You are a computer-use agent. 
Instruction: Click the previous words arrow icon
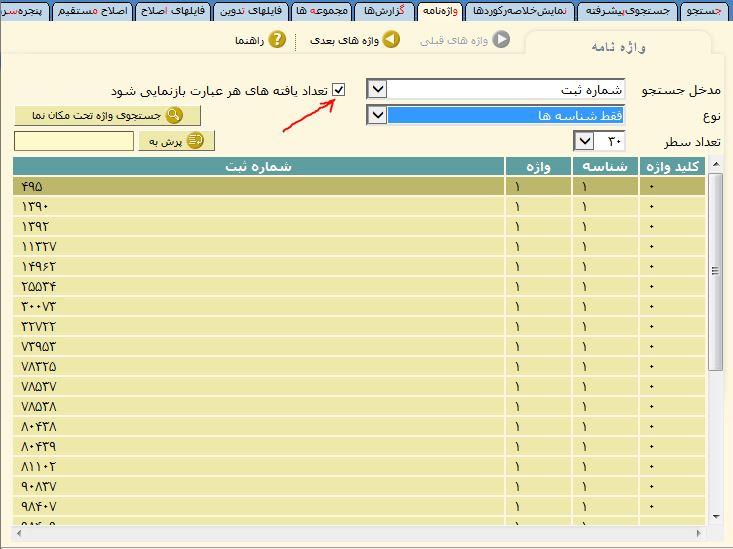[501, 40]
